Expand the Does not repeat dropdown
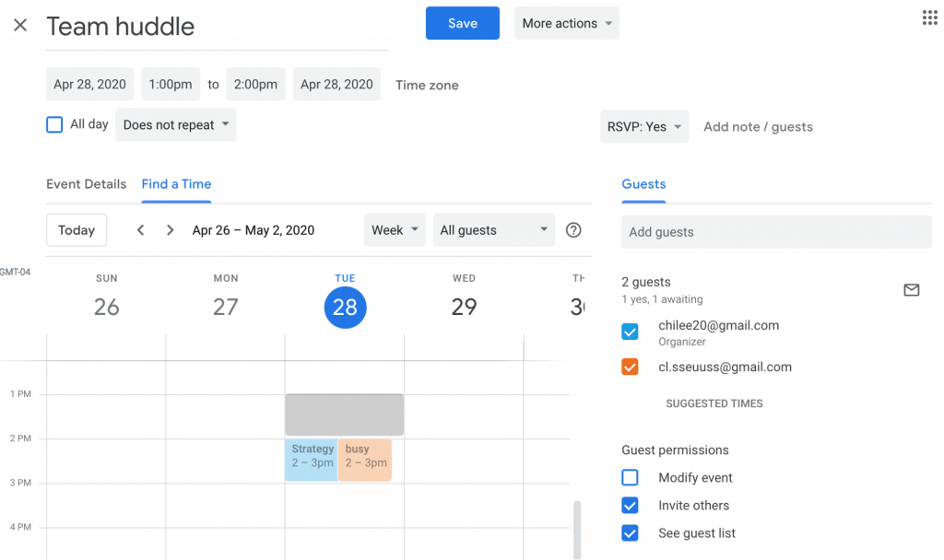The image size is (944, 560). click(x=176, y=125)
